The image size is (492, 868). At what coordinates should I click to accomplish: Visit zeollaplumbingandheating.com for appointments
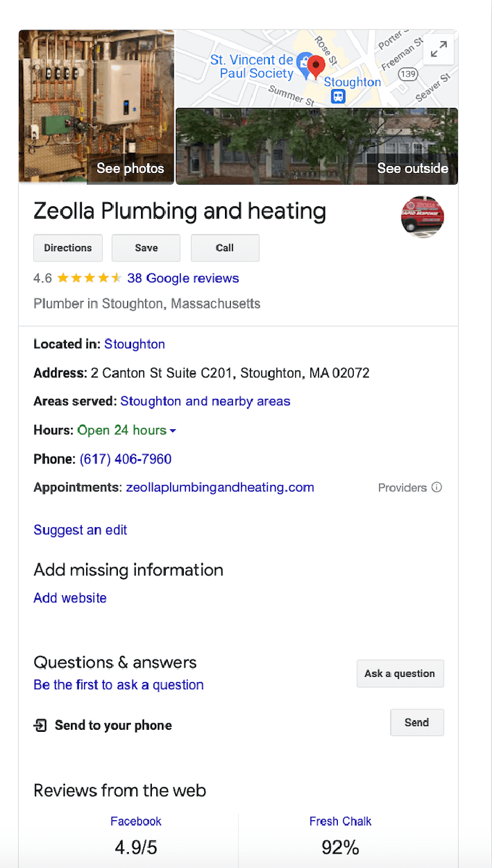220,487
